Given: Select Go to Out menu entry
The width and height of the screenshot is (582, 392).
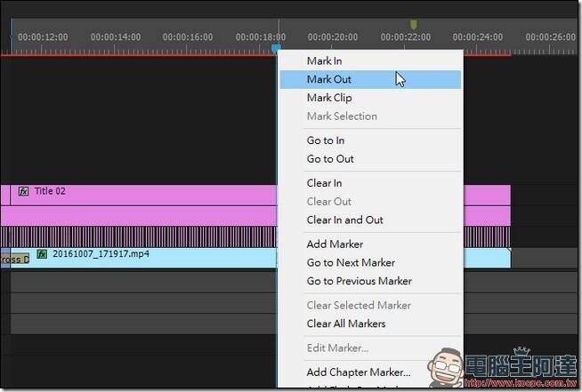Looking at the screenshot, I should [x=370, y=159].
